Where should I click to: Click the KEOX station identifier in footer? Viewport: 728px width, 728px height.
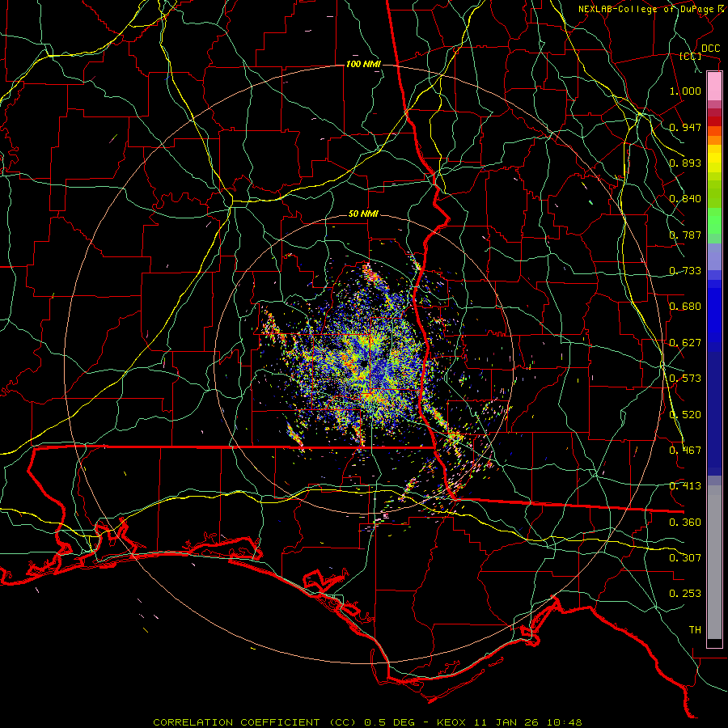[451, 722]
